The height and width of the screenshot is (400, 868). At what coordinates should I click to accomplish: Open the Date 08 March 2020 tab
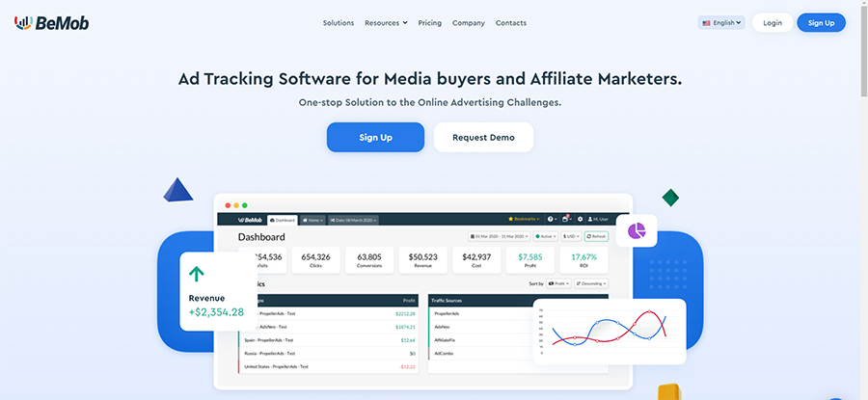(353, 220)
